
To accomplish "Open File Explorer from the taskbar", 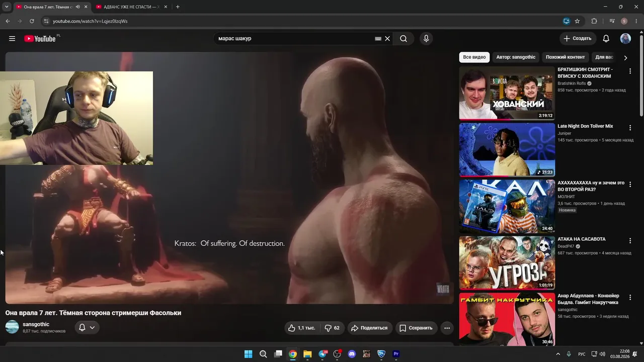I will click(307, 354).
